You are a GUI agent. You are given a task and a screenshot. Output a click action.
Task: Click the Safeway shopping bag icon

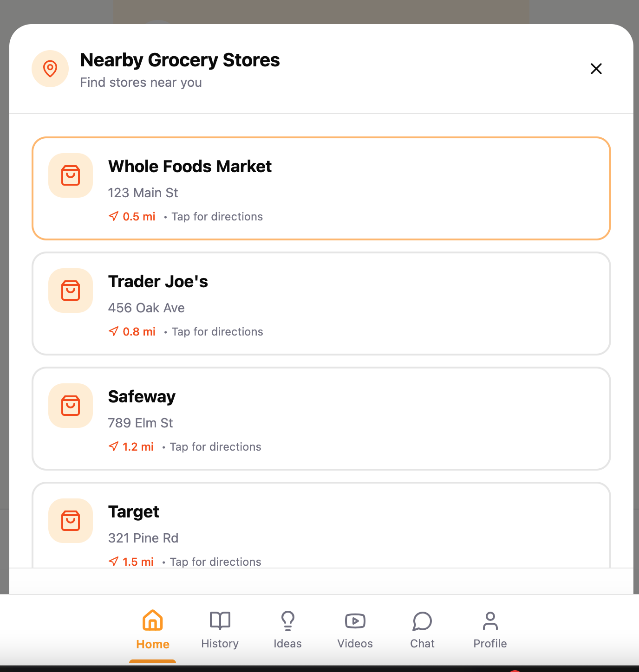(x=71, y=406)
